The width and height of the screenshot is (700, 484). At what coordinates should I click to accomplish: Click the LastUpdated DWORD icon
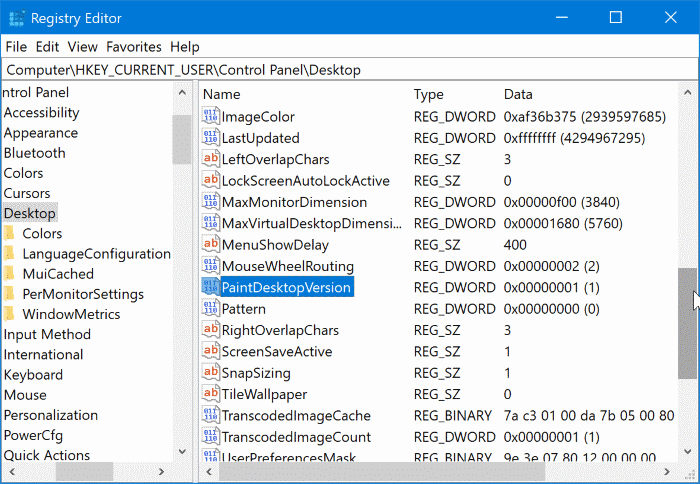[x=210, y=138]
